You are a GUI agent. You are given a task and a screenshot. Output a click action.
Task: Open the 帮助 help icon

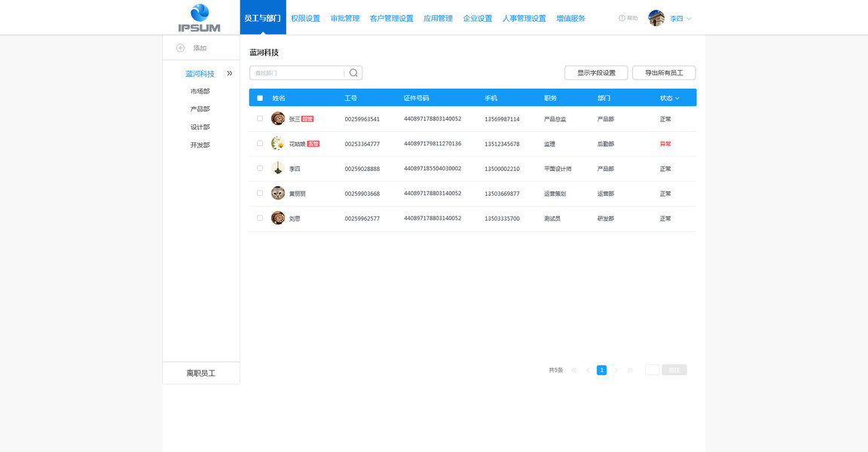point(622,18)
